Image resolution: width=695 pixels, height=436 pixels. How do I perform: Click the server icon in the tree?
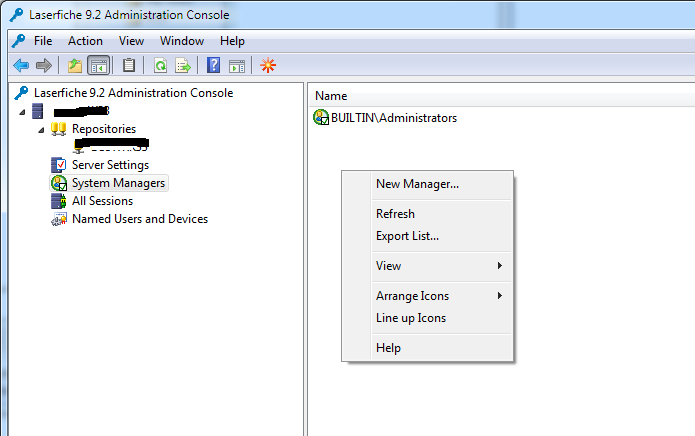point(38,111)
